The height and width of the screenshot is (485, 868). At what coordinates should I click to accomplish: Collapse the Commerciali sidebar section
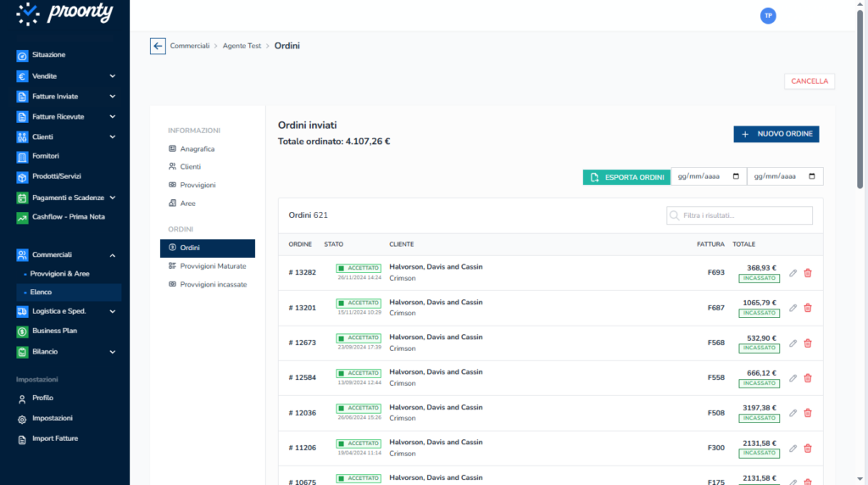click(112, 255)
